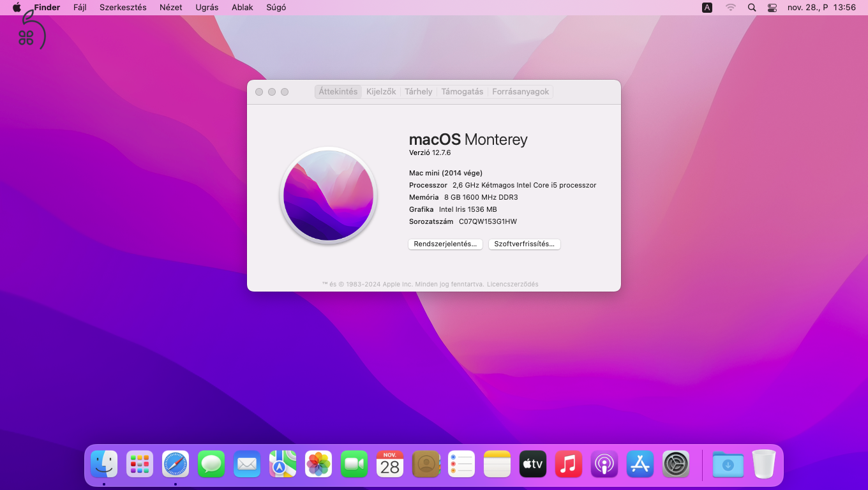Switch to the Kijelzők tab

click(x=380, y=91)
